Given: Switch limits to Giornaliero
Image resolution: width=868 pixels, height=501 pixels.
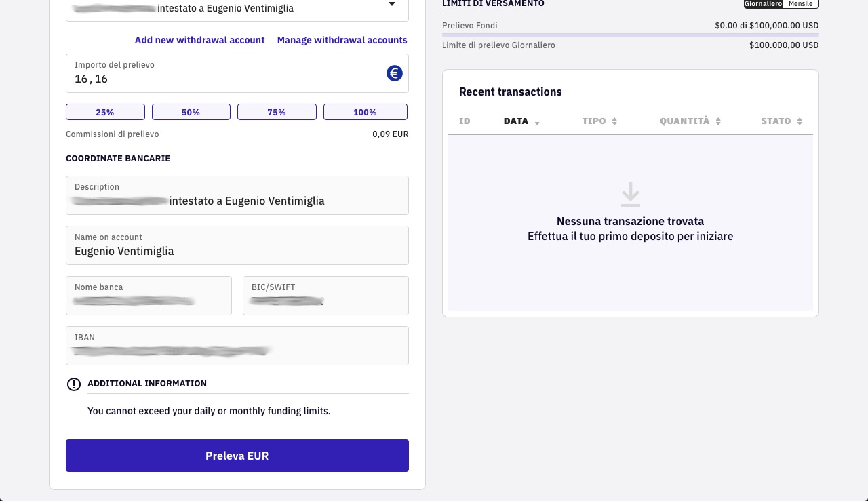Looking at the screenshot, I should coord(764,4).
